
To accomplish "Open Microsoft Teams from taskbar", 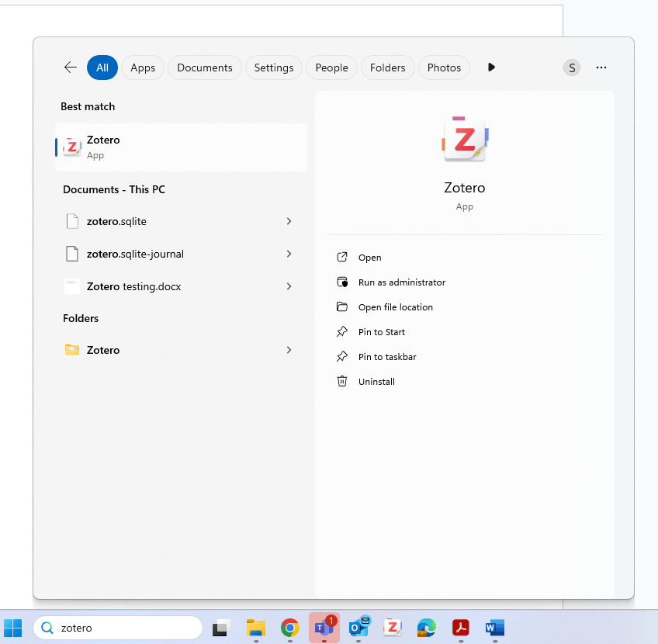I will [324, 628].
